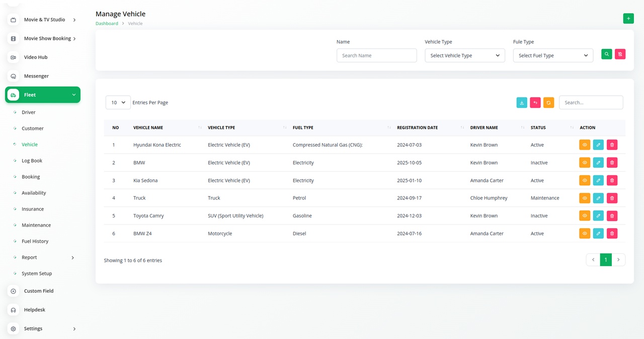Open the entries per page dropdown
This screenshot has height=339, width=644.
[x=118, y=103]
